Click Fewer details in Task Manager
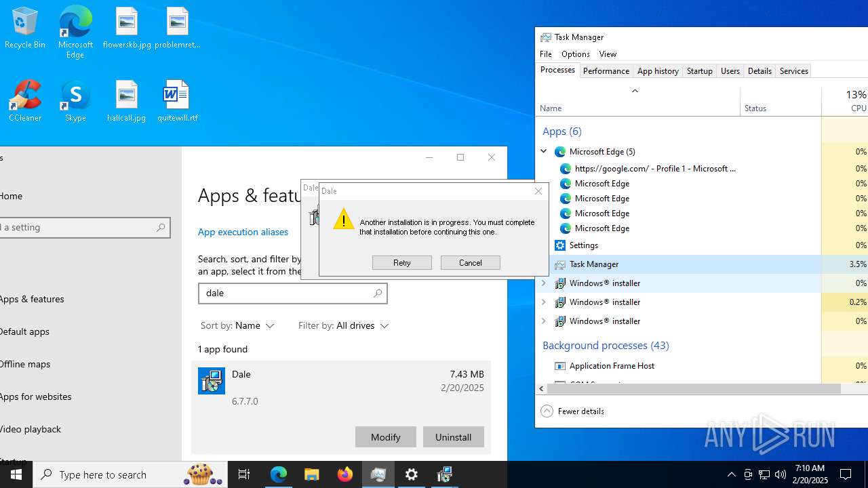Screen dimensions: 868x488 click(x=572, y=411)
